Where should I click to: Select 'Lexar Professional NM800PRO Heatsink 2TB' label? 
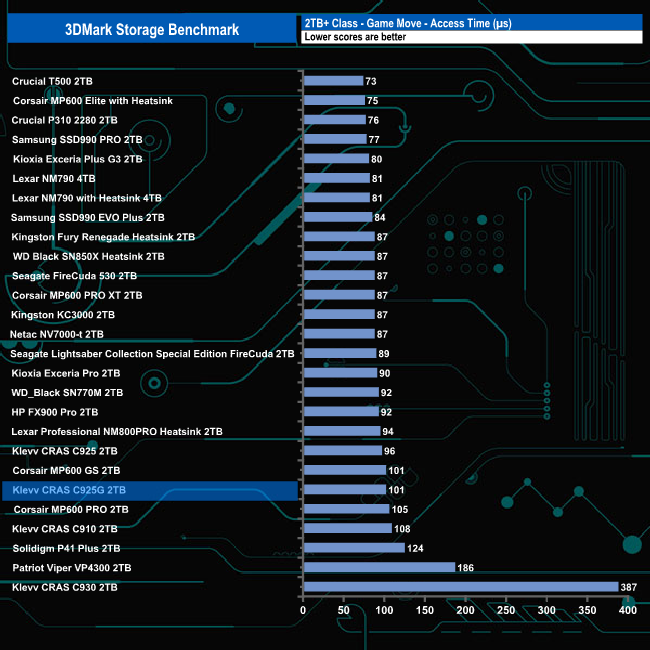[117, 432]
